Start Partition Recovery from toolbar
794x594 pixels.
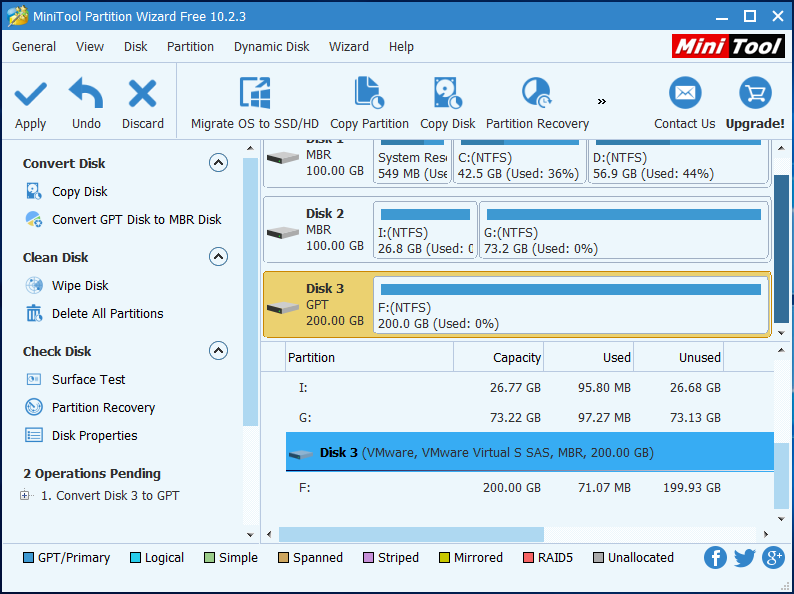tap(537, 104)
